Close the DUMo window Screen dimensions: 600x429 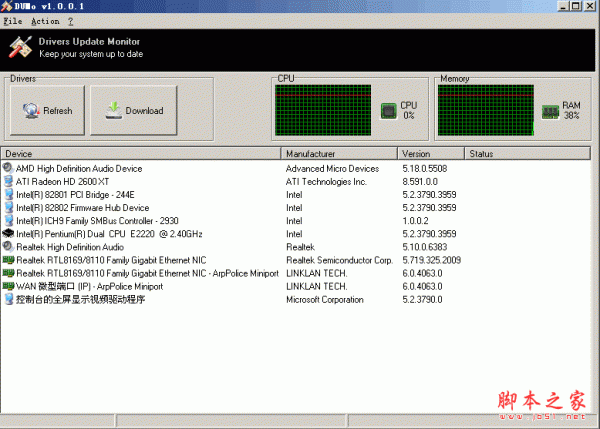(x=590, y=6)
